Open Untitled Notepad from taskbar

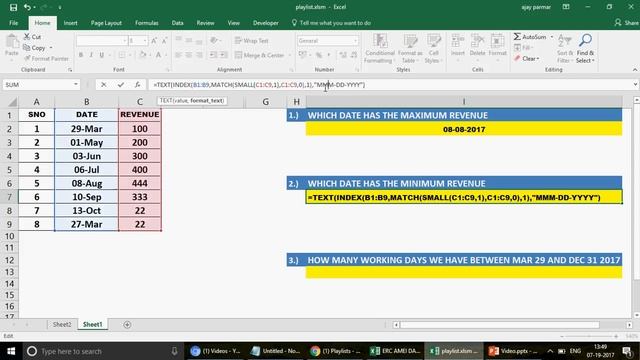[x=276, y=351]
